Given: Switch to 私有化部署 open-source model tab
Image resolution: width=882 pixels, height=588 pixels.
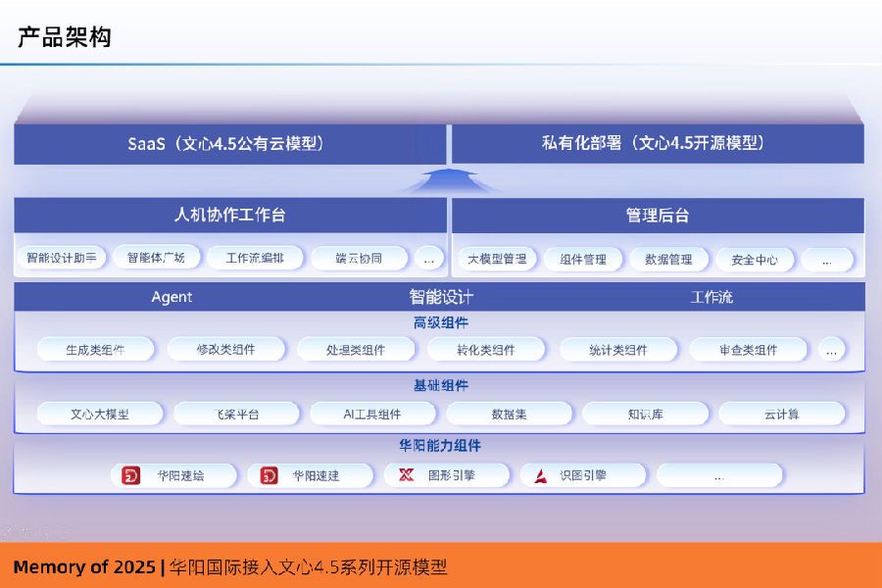Looking at the screenshot, I should (x=657, y=143).
